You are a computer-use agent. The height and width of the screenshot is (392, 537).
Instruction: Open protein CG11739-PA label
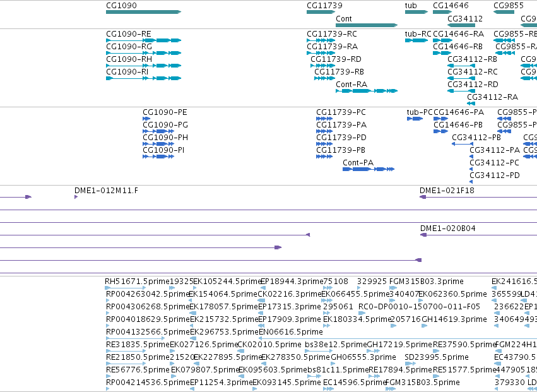tap(341, 125)
